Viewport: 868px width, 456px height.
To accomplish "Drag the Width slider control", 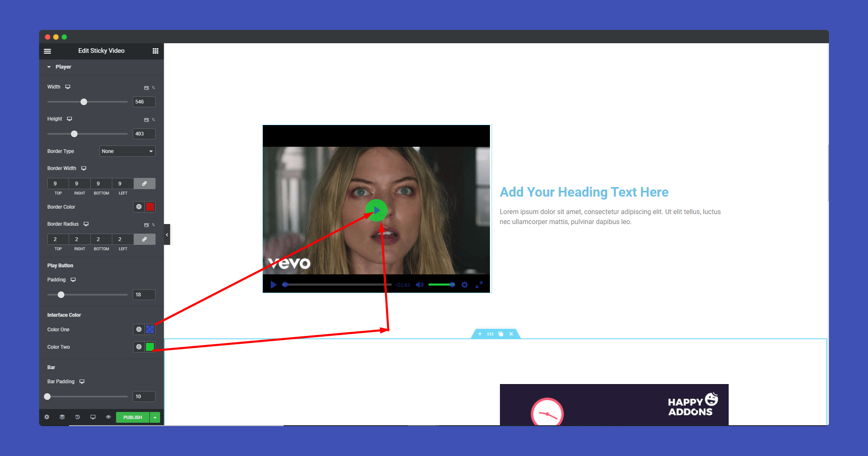I will (x=84, y=101).
